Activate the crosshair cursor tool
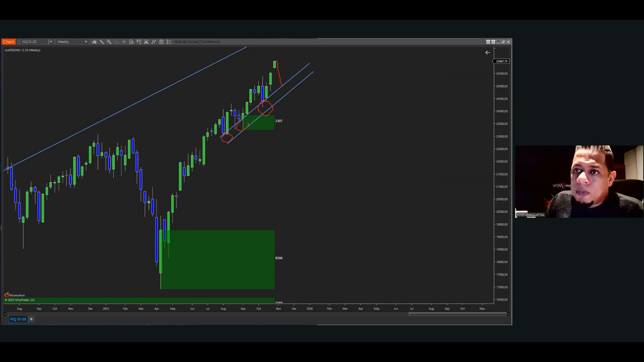This screenshot has height=362, width=644. 124,42
